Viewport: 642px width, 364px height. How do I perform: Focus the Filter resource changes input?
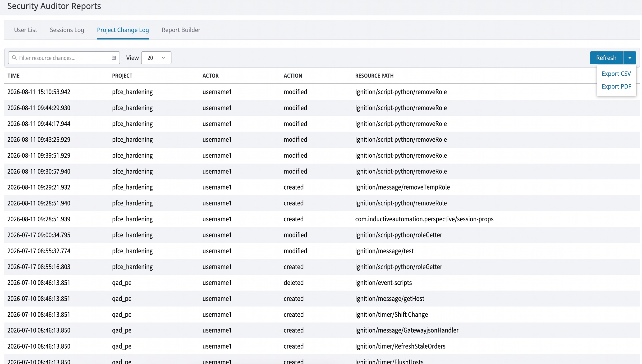[64, 58]
